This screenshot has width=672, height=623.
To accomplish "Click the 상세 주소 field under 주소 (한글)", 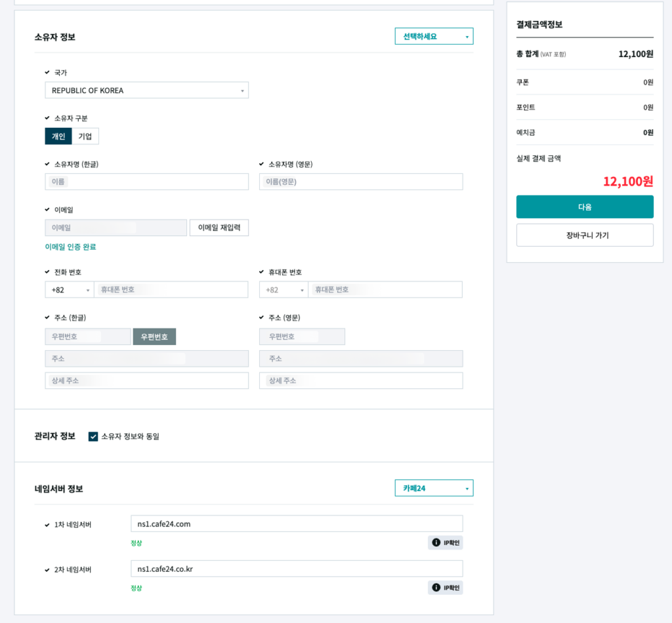I will pyautogui.click(x=146, y=380).
